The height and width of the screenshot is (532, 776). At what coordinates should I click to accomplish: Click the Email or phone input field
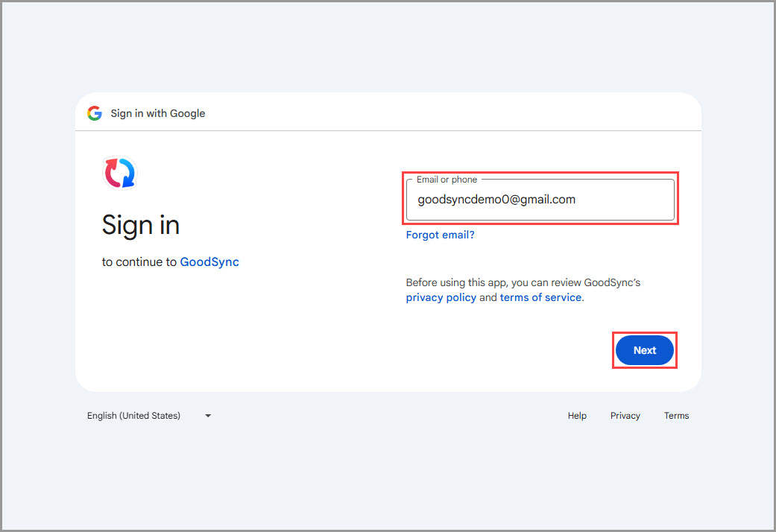(540, 200)
